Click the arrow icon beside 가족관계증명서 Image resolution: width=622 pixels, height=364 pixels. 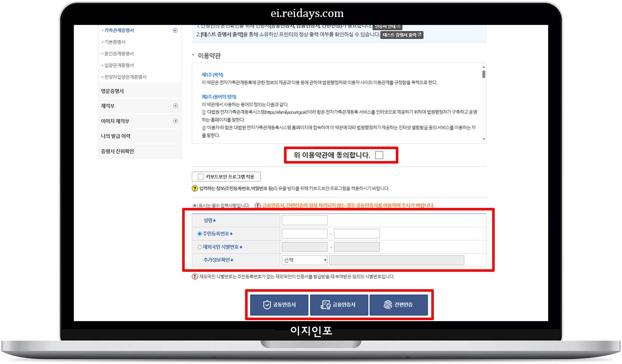175,30
